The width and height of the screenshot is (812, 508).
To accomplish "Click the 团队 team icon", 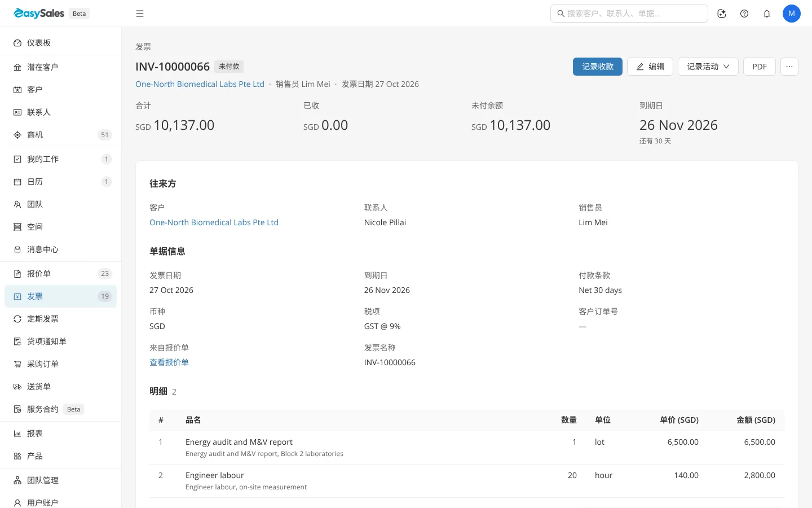I will [17, 204].
